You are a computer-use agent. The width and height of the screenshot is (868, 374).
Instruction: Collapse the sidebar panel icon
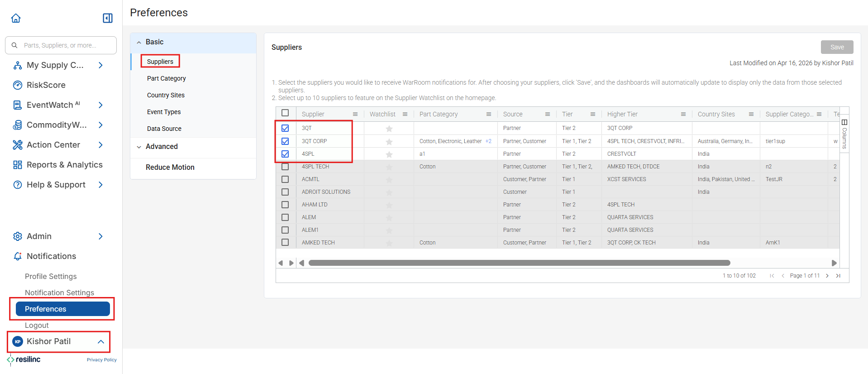coord(108,18)
